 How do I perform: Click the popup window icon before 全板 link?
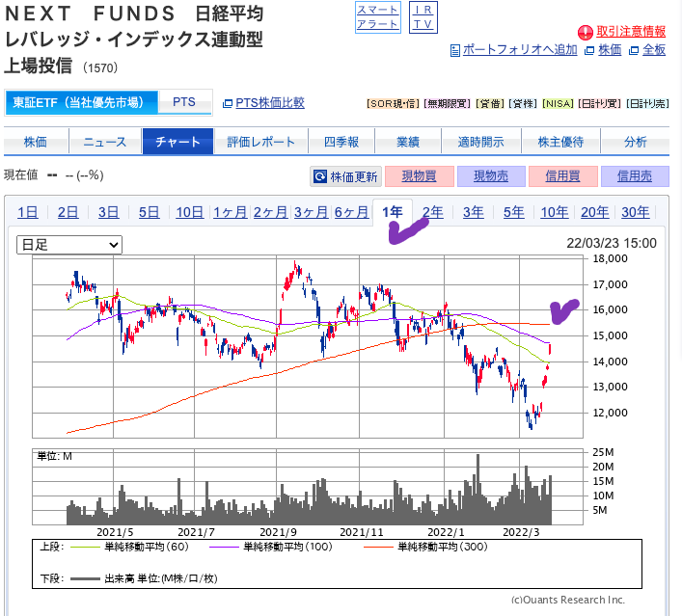[x=633, y=50]
